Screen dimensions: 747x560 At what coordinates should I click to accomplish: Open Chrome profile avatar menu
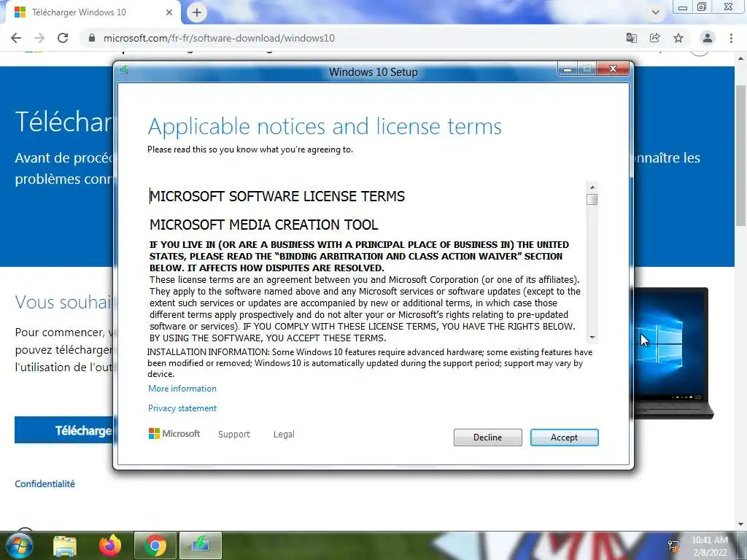pos(708,38)
